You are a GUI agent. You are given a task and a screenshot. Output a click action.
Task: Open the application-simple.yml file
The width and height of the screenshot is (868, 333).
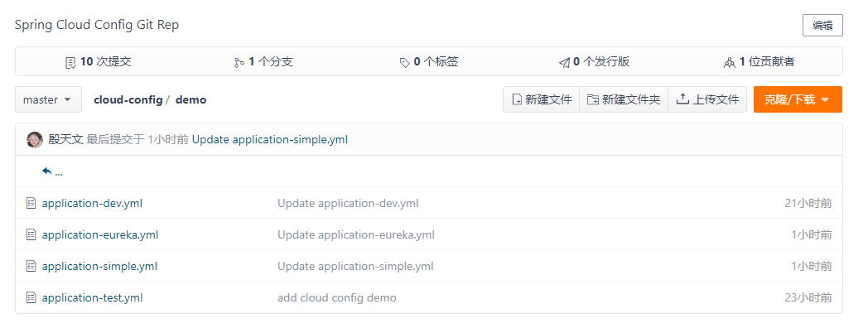[x=99, y=266]
